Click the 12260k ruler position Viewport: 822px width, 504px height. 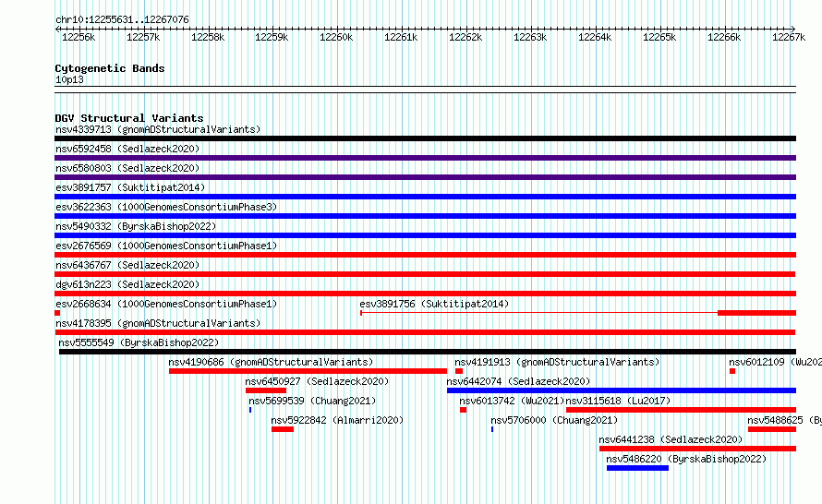point(336,37)
